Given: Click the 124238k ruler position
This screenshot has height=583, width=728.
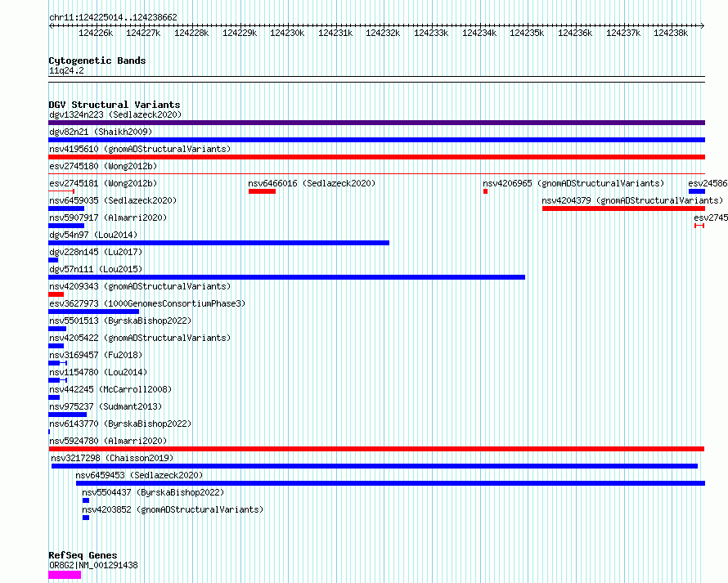Looking at the screenshot, I should pos(671,33).
